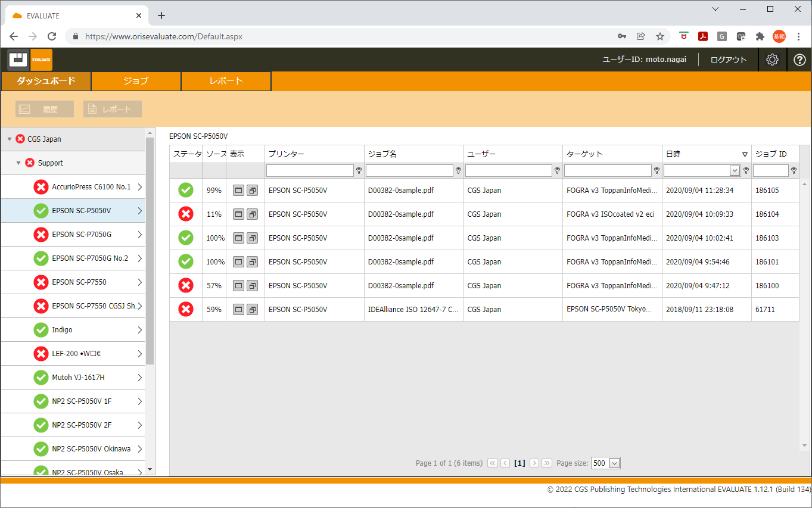This screenshot has height=508, width=812.
Task: Open multi-window view for job 186101
Action: pyautogui.click(x=253, y=262)
